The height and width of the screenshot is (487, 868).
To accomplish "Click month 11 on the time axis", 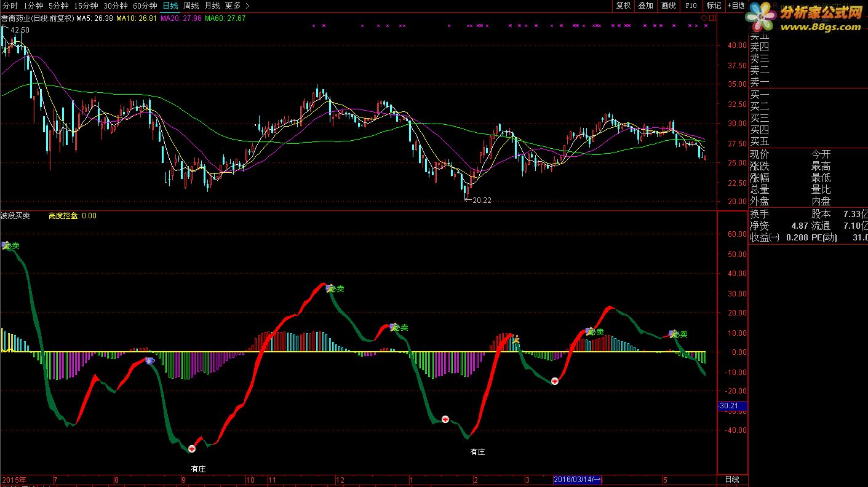I will (x=271, y=480).
